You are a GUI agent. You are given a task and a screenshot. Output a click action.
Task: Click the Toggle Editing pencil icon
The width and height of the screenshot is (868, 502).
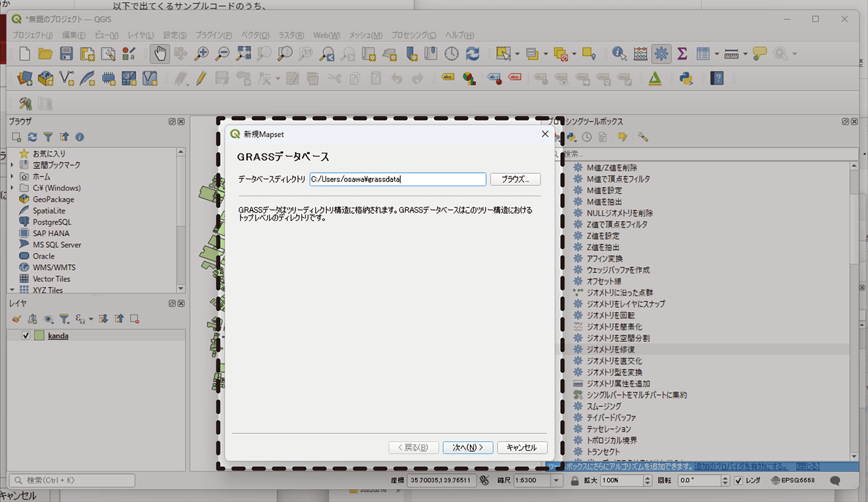[201, 79]
